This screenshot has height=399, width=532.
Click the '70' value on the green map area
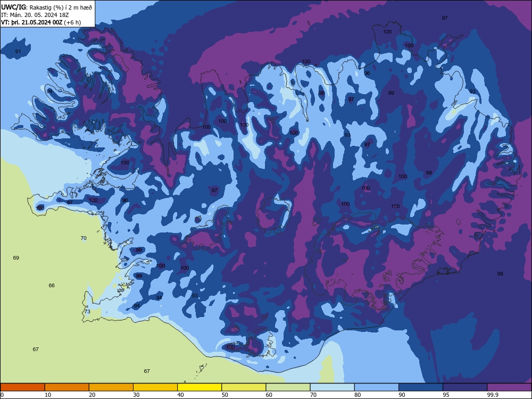[x=84, y=238]
